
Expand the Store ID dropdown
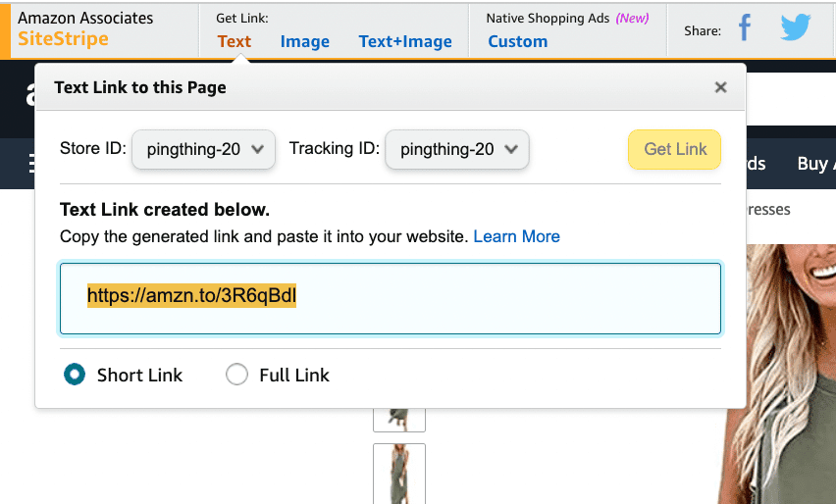pyautogui.click(x=204, y=150)
